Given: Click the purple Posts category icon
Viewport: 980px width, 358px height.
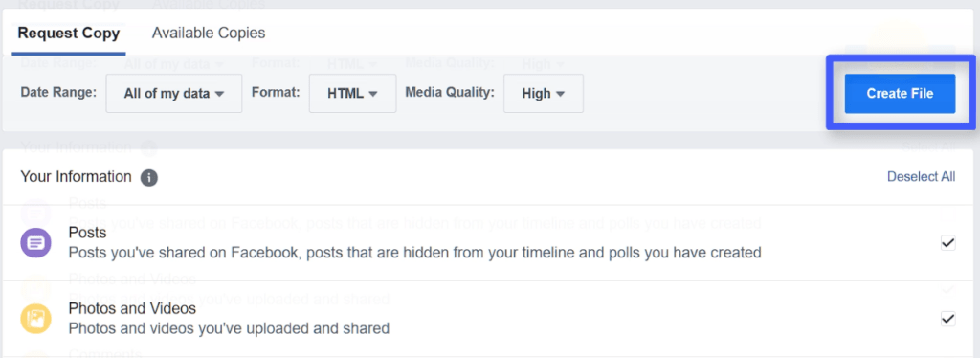Looking at the screenshot, I should point(36,243).
